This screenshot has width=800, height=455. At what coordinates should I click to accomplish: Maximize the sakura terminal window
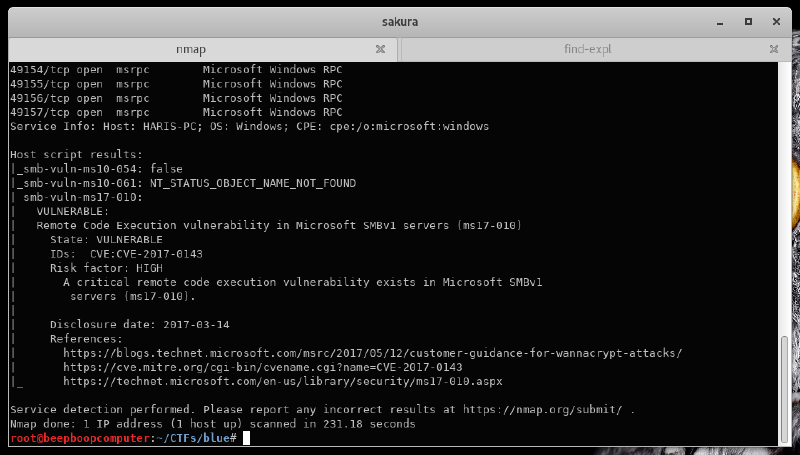748,20
